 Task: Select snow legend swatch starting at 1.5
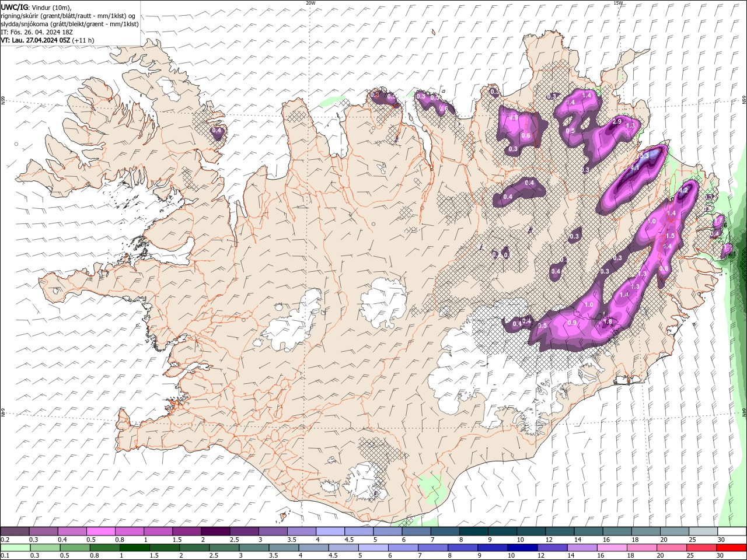point(186,531)
